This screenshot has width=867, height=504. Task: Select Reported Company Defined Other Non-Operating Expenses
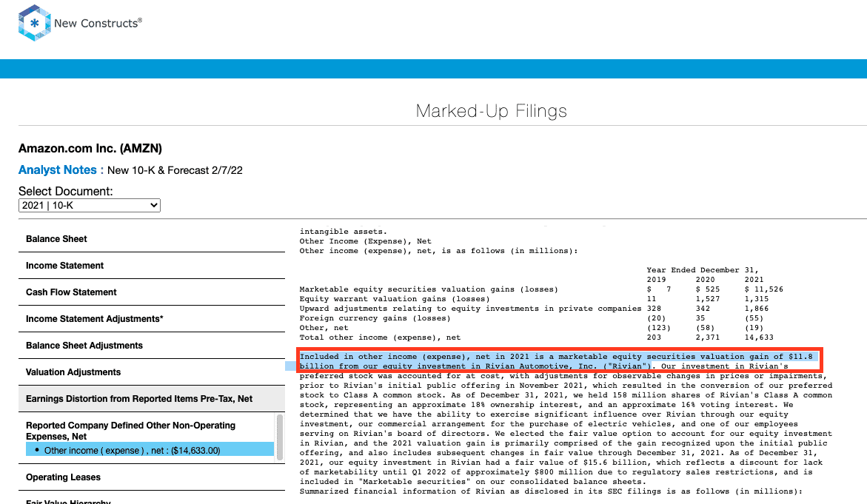click(130, 431)
